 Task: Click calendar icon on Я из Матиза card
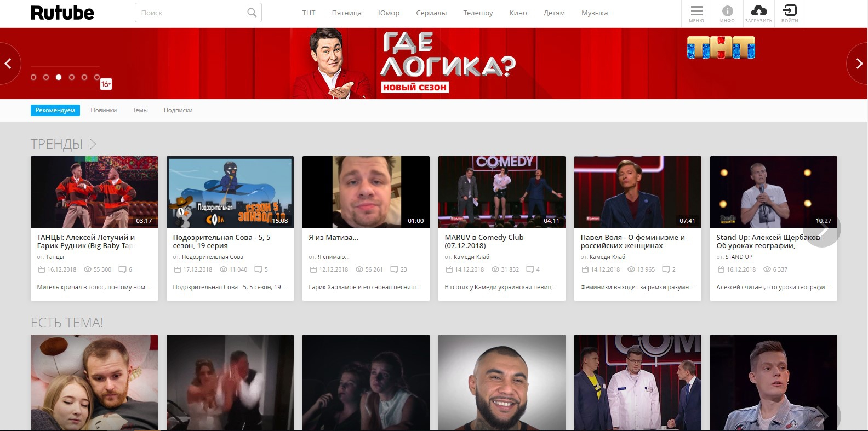(x=313, y=269)
